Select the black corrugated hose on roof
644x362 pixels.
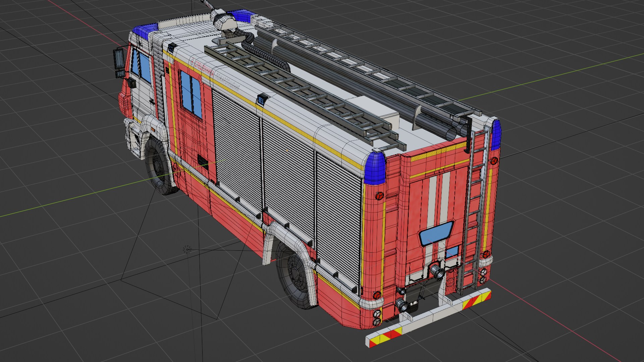click(x=263, y=50)
